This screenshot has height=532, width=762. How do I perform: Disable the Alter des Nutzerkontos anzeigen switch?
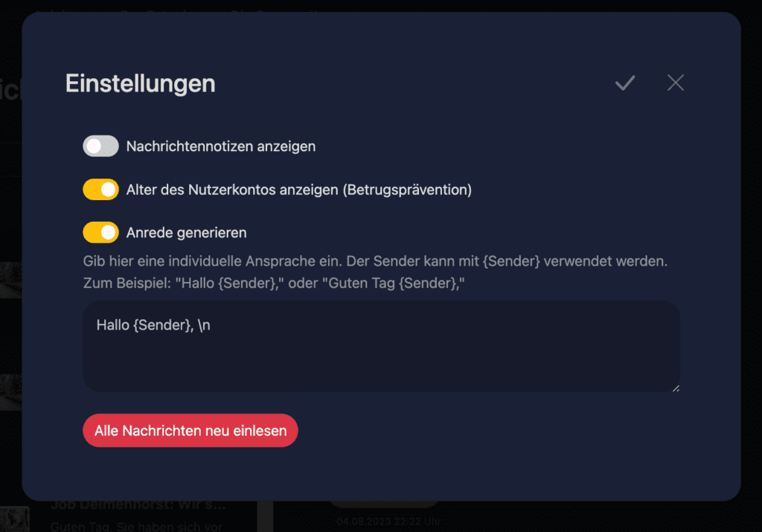100,190
